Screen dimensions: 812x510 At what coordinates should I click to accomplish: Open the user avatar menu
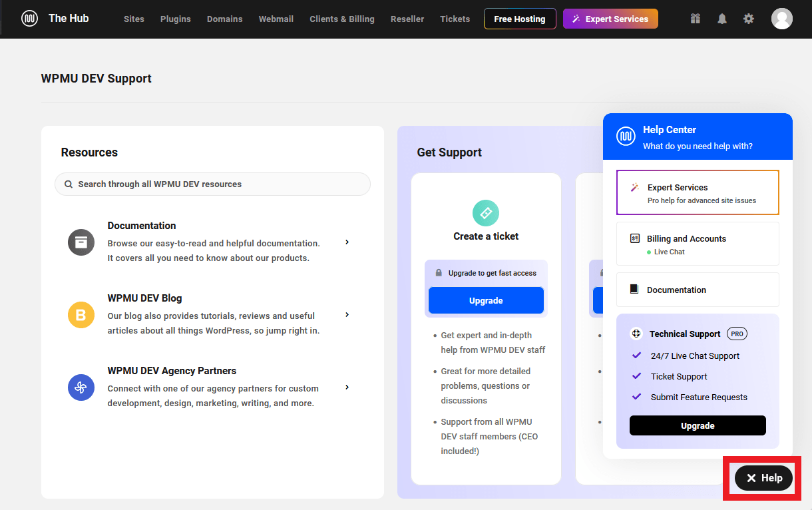click(x=782, y=19)
